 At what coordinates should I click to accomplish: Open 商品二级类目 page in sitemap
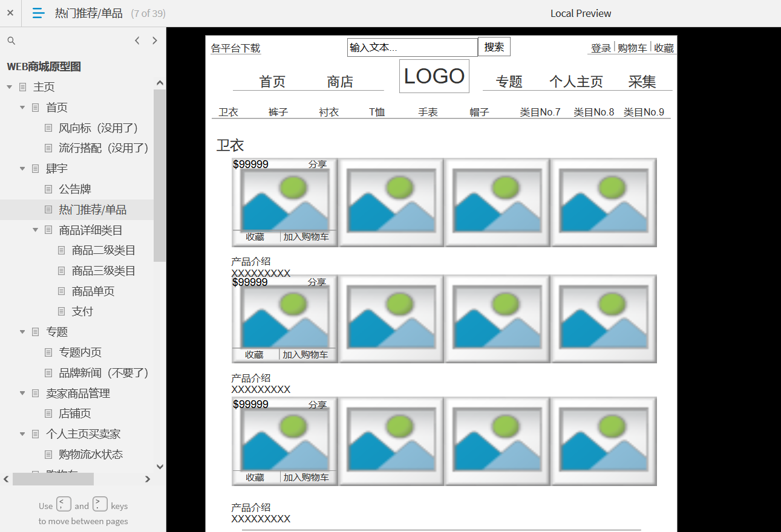click(x=103, y=250)
